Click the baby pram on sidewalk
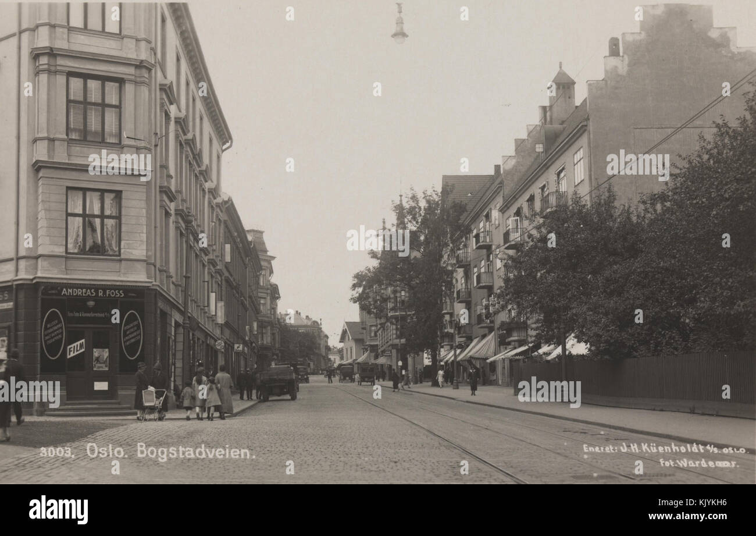 tap(154, 404)
